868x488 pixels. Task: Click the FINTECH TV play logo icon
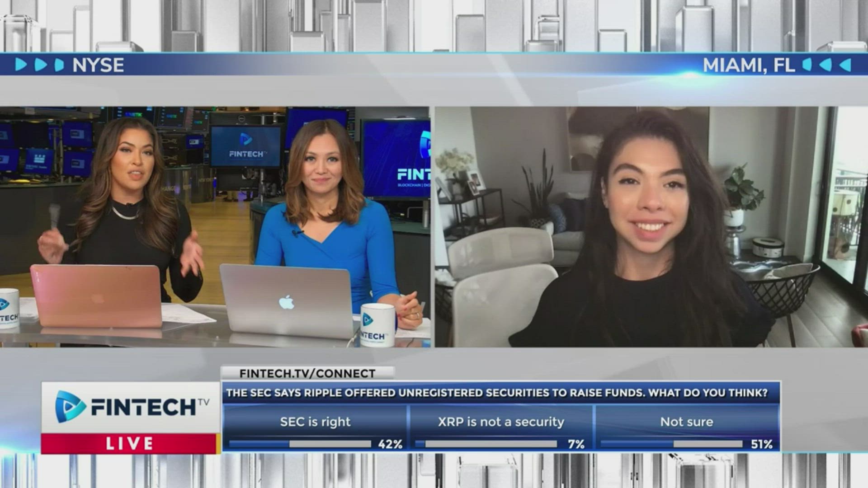pyautogui.click(x=71, y=407)
